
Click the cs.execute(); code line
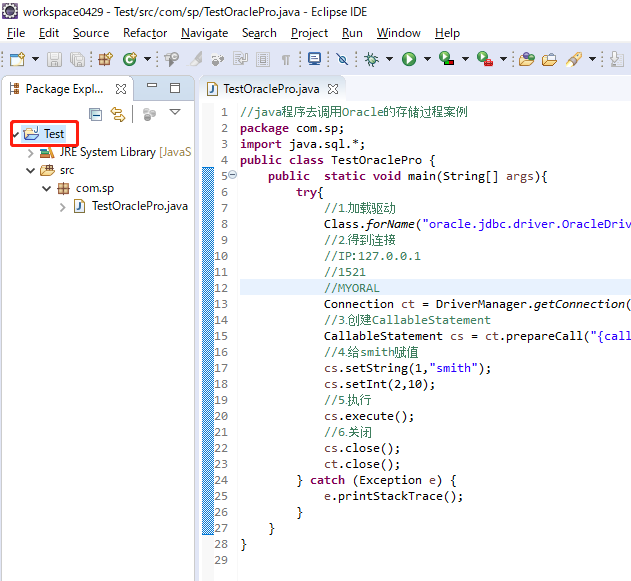click(x=369, y=416)
